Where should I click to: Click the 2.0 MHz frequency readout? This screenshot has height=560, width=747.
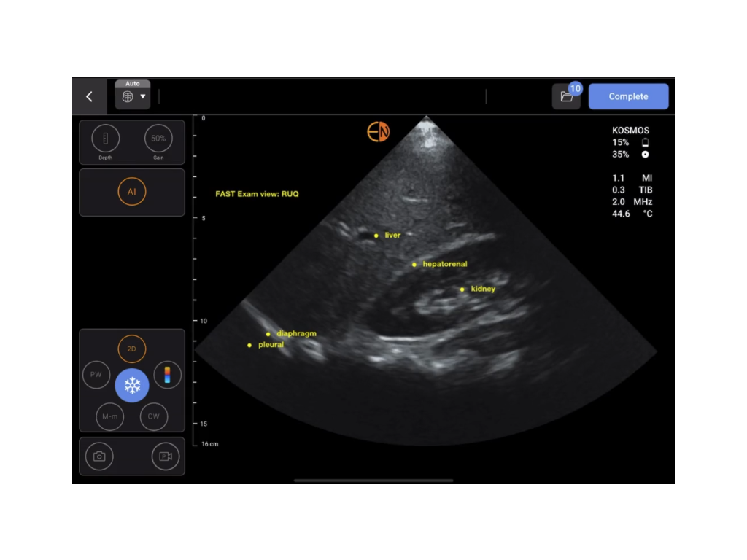[632, 202]
